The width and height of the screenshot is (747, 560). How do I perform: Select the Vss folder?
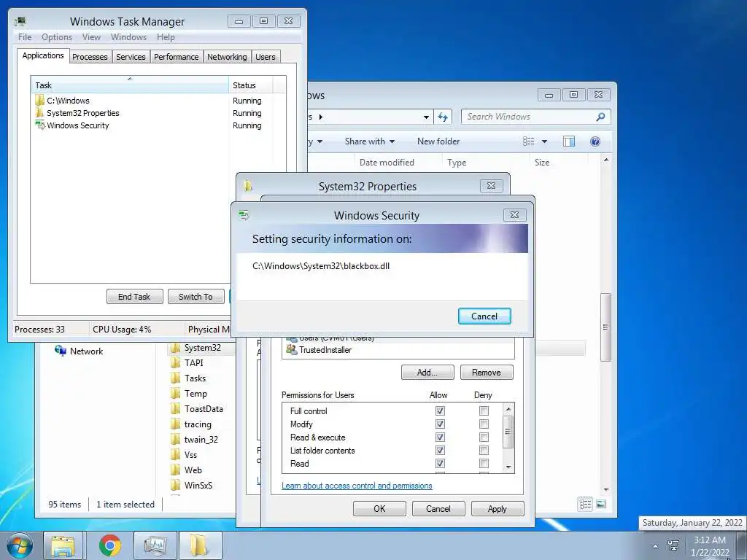coord(184,455)
